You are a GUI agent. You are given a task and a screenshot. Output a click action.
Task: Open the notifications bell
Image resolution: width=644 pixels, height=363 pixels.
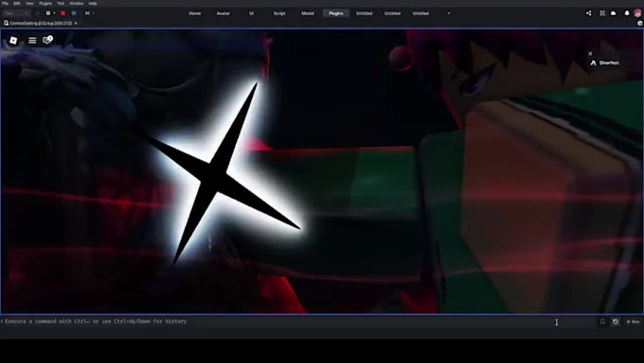(627, 13)
